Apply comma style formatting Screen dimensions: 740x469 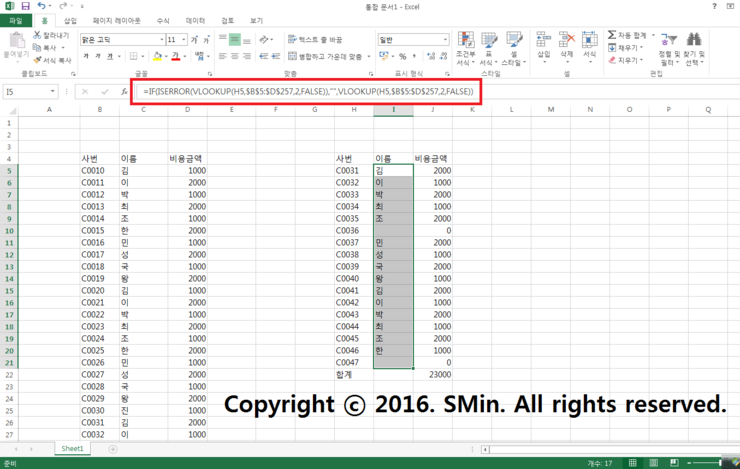414,56
